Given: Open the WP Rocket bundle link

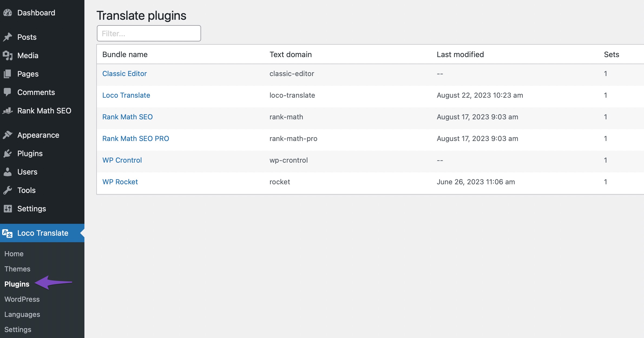Looking at the screenshot, I should (x=120, y=182).
